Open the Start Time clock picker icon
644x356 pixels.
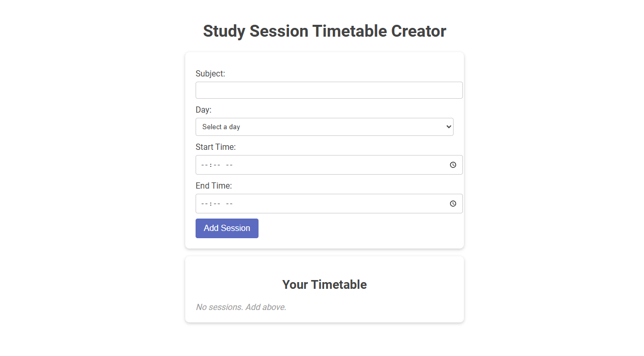tap(453, 165)
